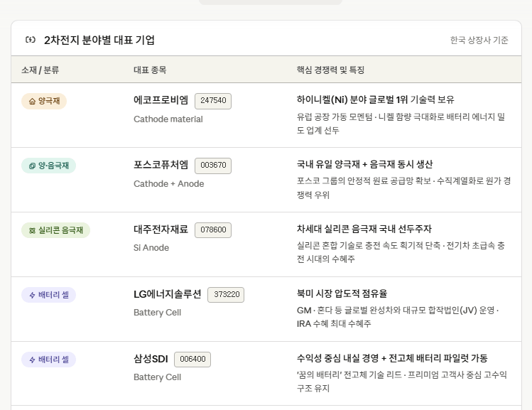
Task: Select the 배터리 셀 badge for 삼성SDI
Action: point(48,360)
